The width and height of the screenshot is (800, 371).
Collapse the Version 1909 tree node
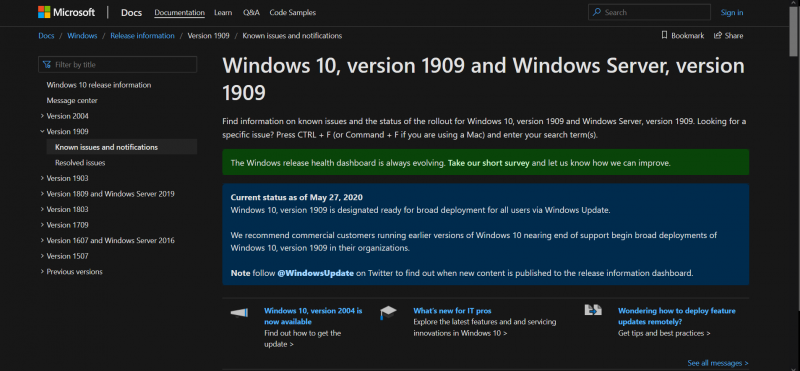click(42, 131)
